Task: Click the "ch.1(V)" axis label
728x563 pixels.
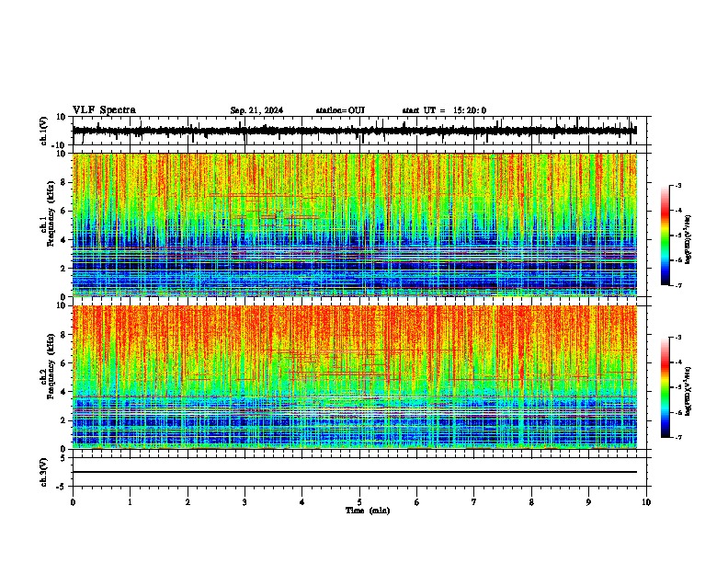Action: tap(44, 131)
